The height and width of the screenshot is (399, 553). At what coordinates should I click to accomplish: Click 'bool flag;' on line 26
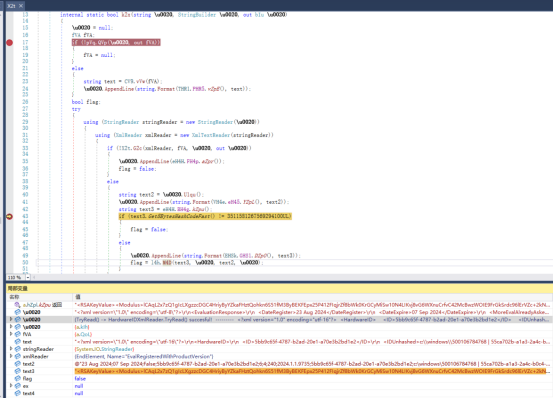coord(86,102)
